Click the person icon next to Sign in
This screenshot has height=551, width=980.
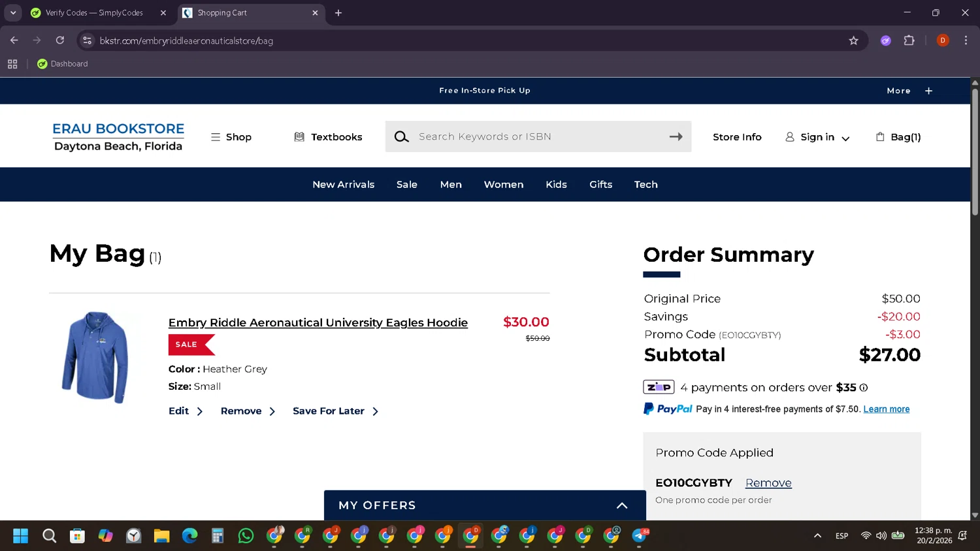coord(790,137)
